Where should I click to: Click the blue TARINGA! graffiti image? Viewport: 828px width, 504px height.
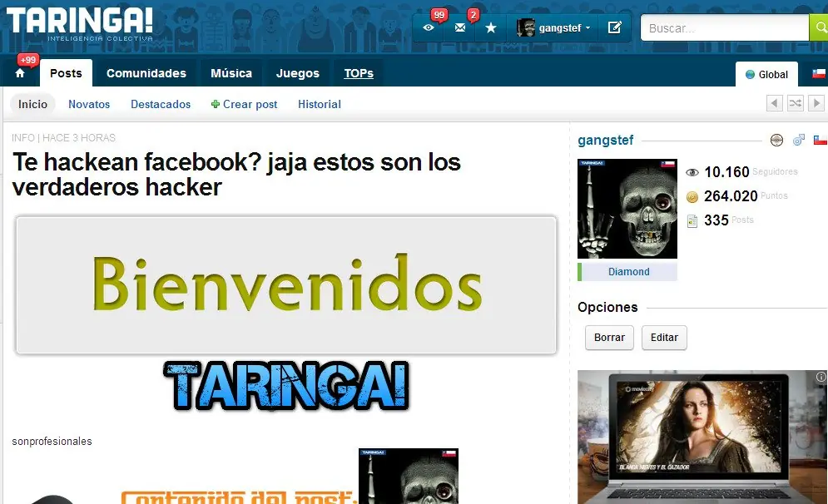tap(286, 386)
